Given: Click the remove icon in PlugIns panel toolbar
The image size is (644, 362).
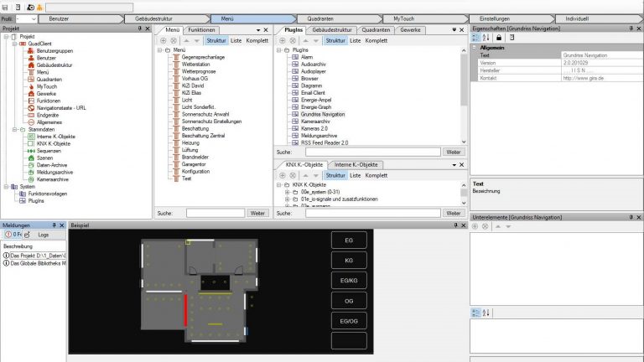Looking at the screenshot, I should pos(293,40).
